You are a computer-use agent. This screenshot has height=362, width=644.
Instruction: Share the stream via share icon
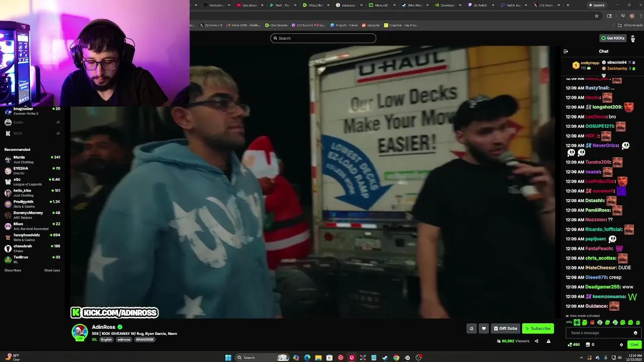pos(536,341)
